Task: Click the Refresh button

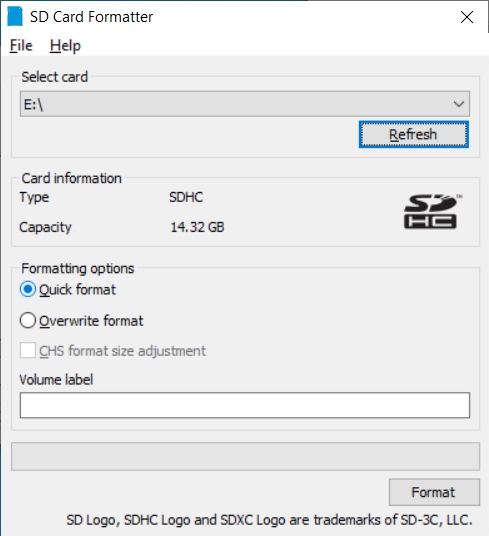Action: pos(413,134)
